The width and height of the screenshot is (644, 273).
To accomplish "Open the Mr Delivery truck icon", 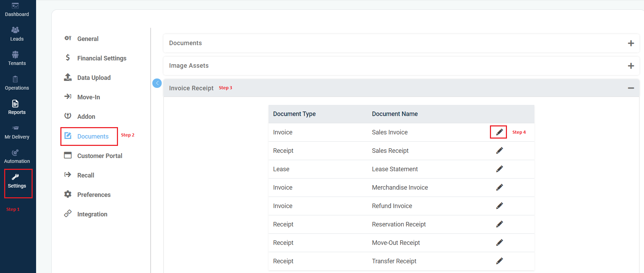I will [15, 128].
